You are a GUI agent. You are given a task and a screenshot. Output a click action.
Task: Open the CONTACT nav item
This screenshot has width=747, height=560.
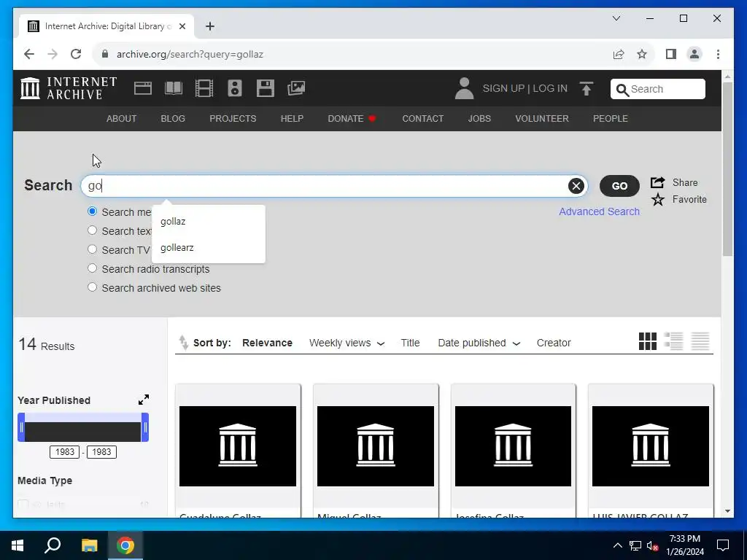(x=423, y=119)
